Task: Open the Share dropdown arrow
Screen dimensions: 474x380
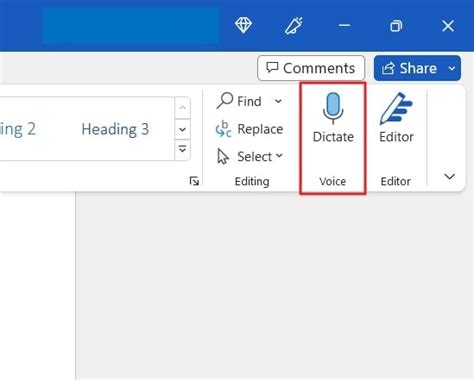Action: tap(452, 68)
